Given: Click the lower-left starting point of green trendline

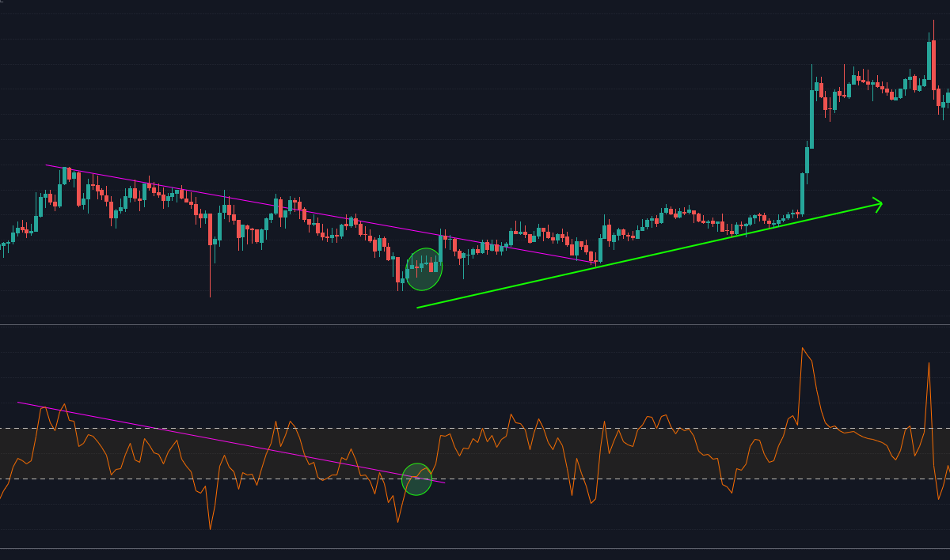Looking at the screenshot, I should (418, 308).
